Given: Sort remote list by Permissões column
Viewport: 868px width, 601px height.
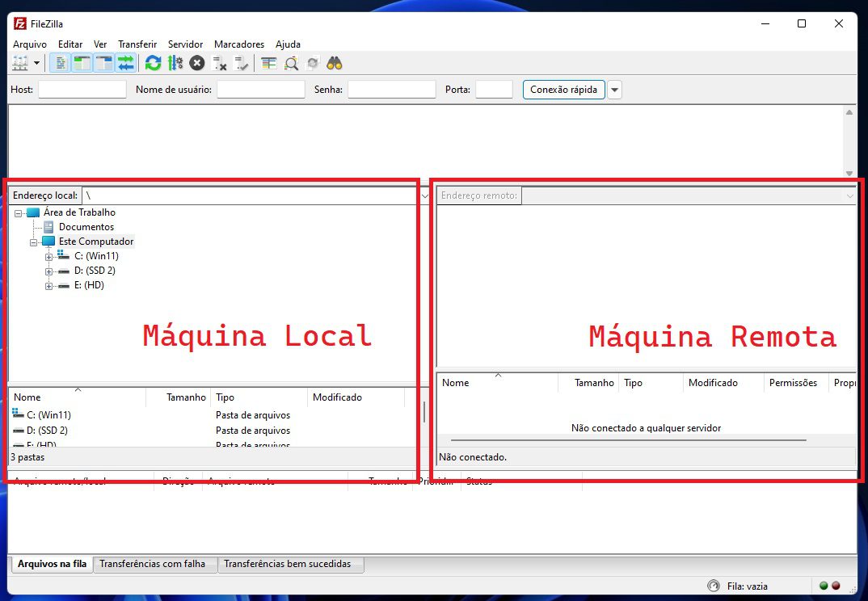Looking at the screenshot, I should (795, 383).
